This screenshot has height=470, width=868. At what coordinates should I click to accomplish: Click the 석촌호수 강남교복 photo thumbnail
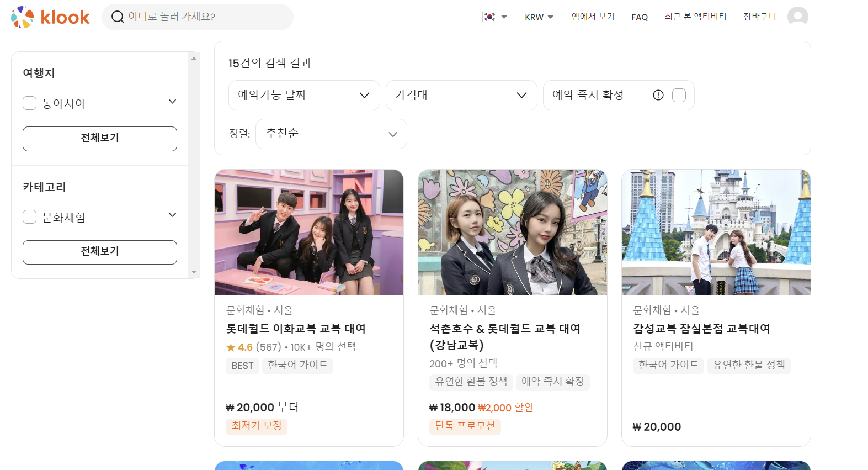pos(513,233)
